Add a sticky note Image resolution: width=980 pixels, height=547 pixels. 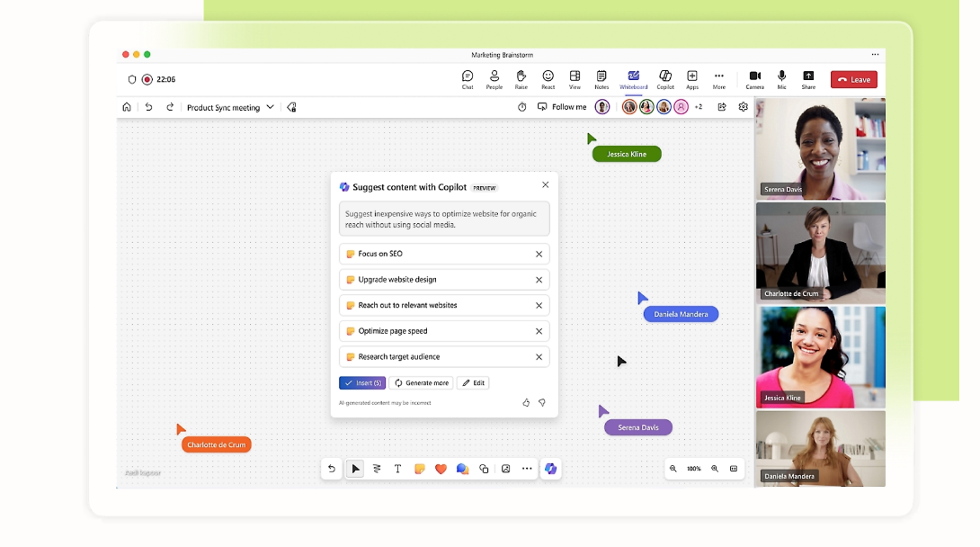coord(419,469)
